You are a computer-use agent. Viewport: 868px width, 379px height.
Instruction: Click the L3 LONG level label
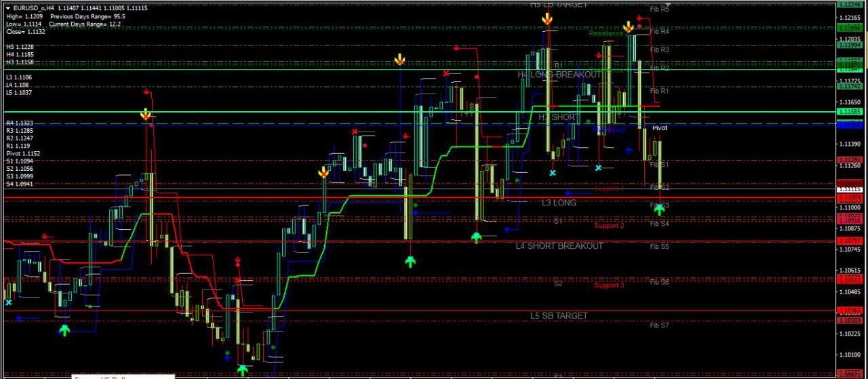tap(559, 203)
